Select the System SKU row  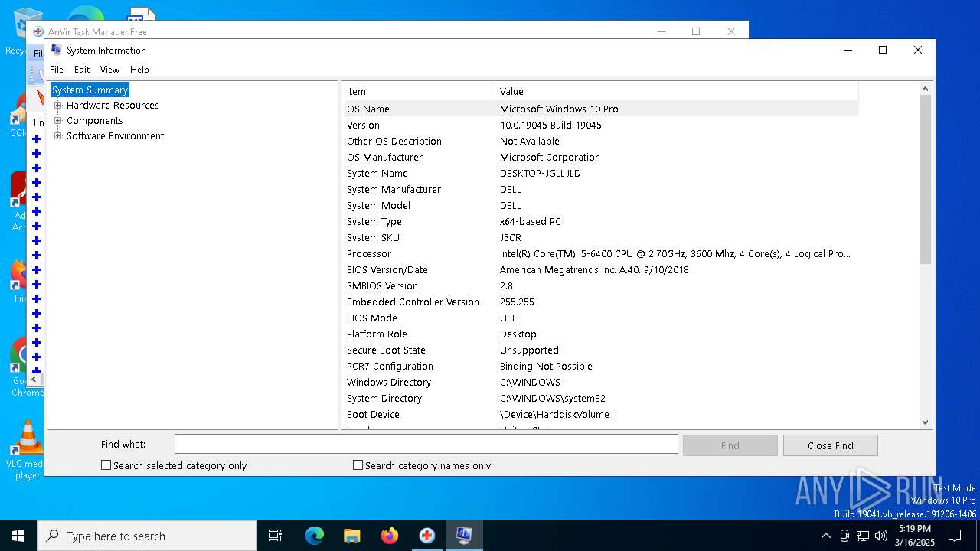point(600,237)
